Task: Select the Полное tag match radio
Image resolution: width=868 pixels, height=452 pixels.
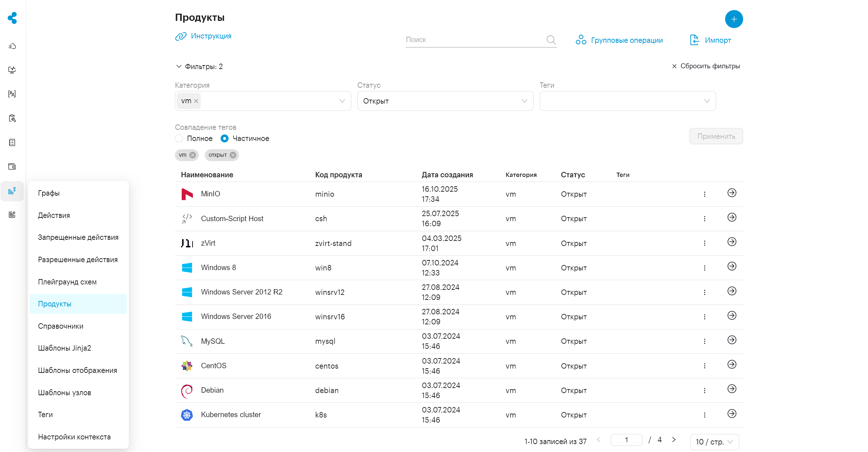Action: click(x=179, y=138)
